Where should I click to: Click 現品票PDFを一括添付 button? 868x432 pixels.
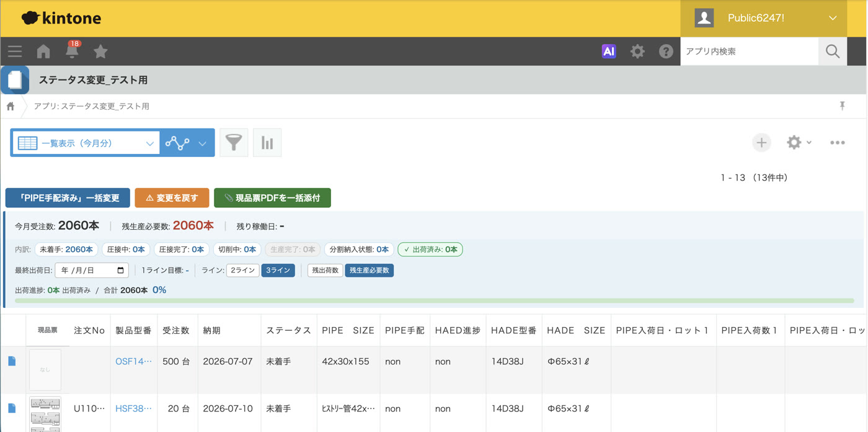272,198
